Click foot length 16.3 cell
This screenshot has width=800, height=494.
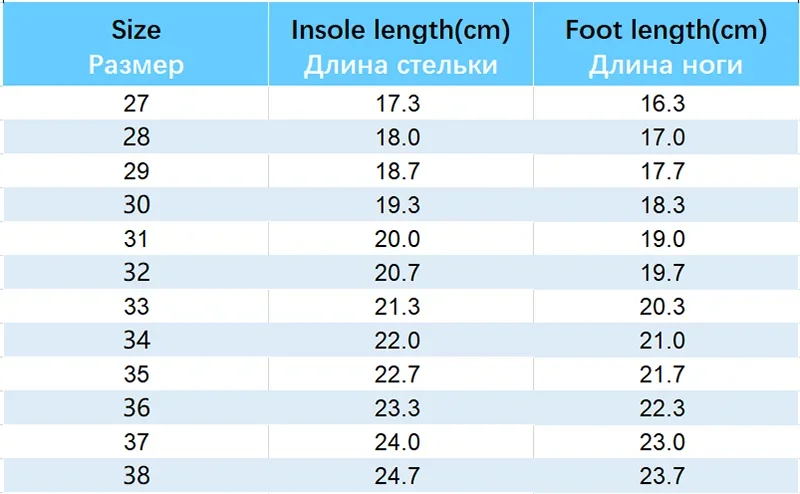666,103
